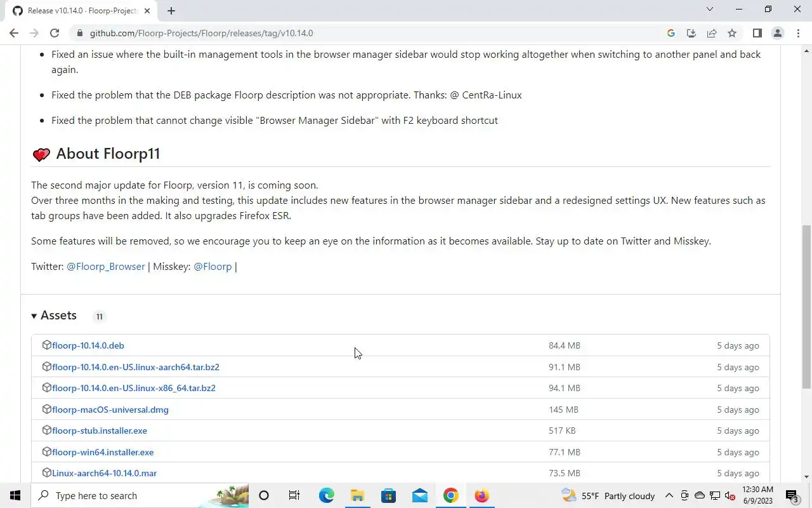Image resolution: width=812 pixels, height=508 pixels.
Task: Download floorp-stub.installer.exe
Action: pos(100,431)
